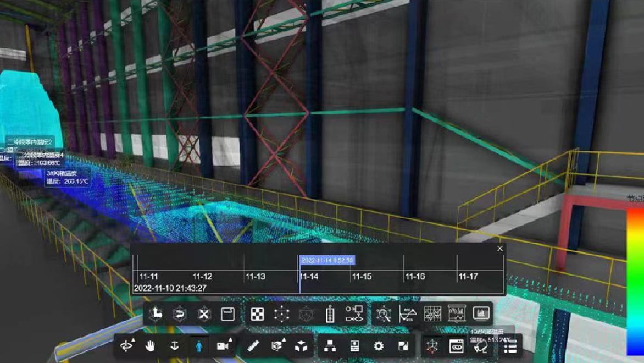Click the 11-12 date on the timeline
This screenshot has height=363, width=644.
[x=202, y=277]
